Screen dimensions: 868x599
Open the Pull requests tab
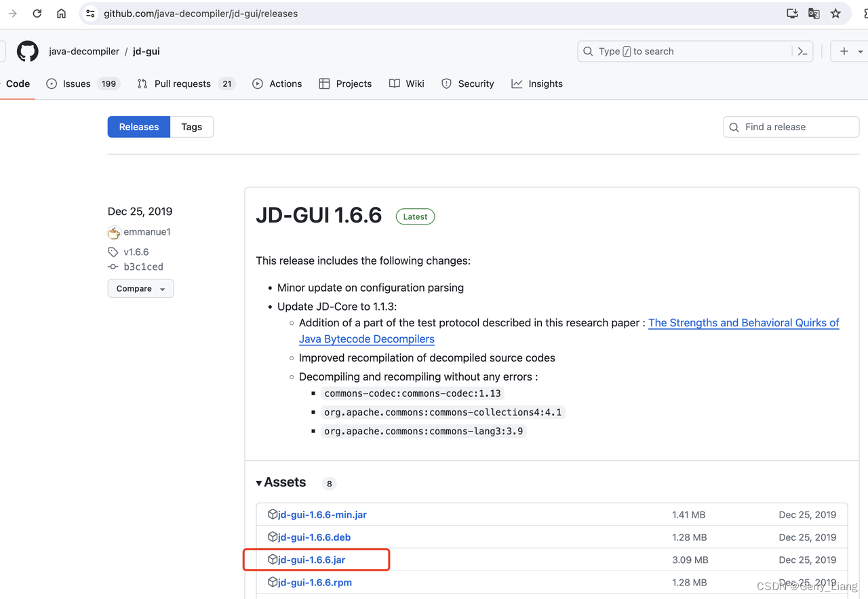coord(186,83)
